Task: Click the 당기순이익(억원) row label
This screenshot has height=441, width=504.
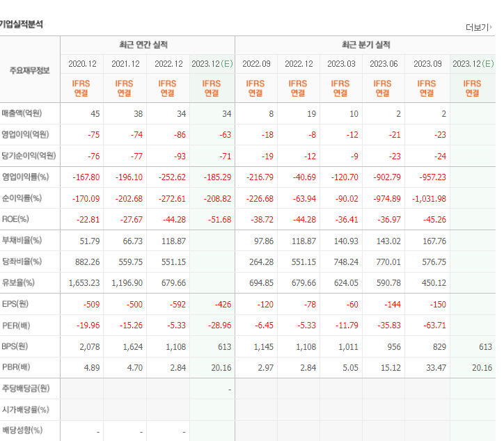Action: pyautogui.click(x=29, y=156)
